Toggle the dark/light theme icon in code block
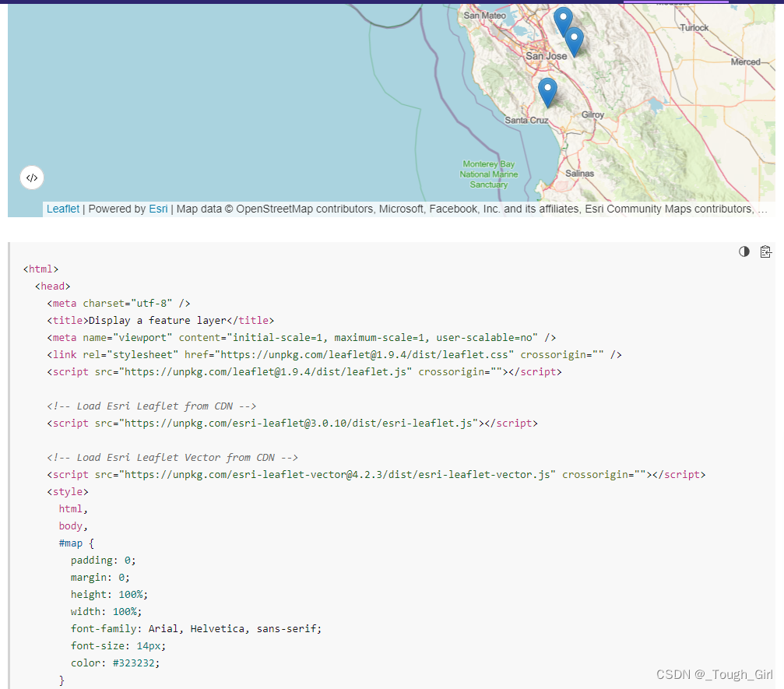The image size is (784, 689). click(744, 251)
